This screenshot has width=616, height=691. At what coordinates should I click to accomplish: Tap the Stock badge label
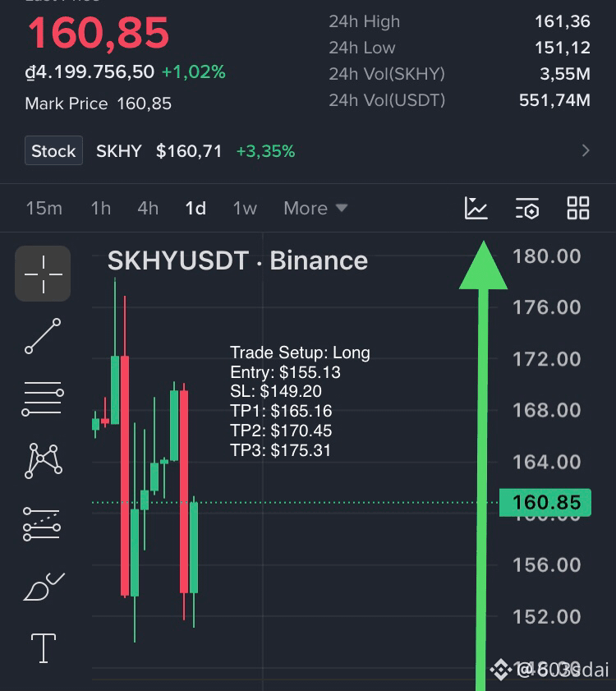tap(53, 150)
